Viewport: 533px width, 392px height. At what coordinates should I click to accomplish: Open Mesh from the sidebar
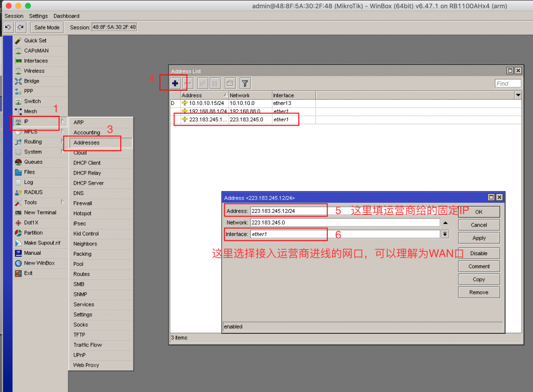40,111
